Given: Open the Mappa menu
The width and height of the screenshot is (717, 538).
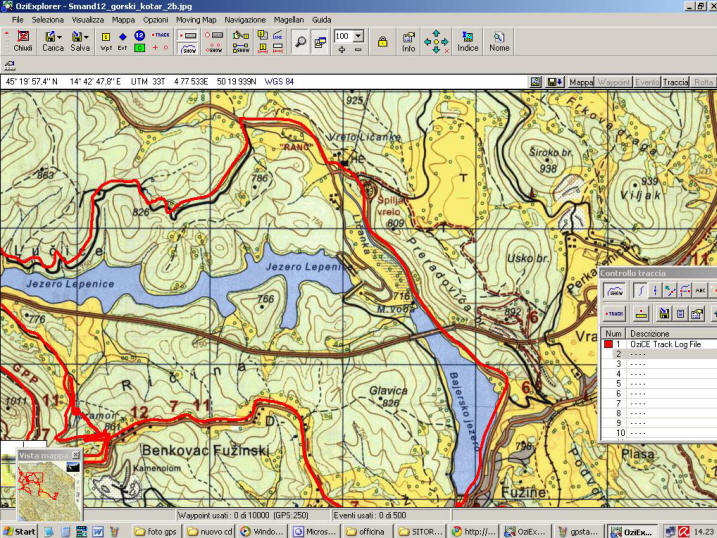Looking at the screenshot, I should click(123, 20).
